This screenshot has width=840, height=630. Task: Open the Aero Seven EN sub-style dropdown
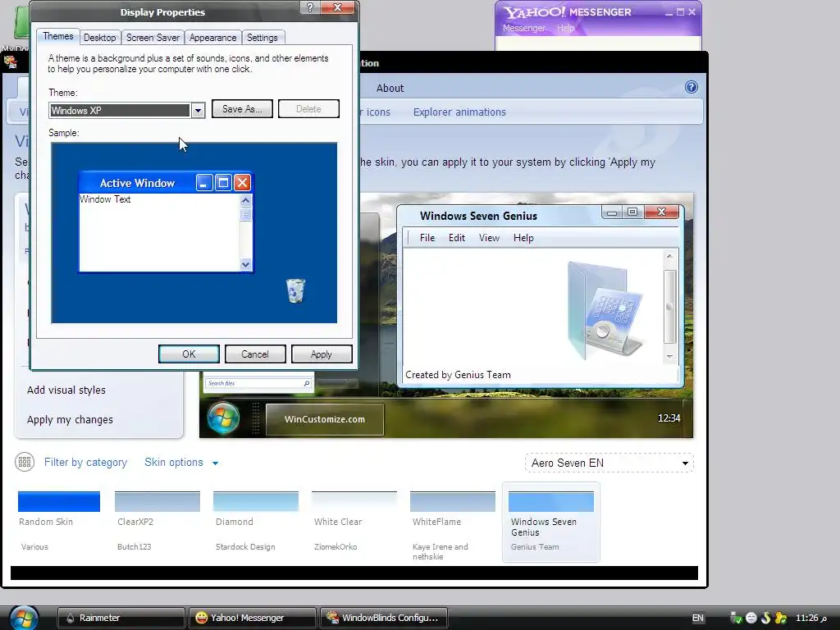tap(609, 463)
